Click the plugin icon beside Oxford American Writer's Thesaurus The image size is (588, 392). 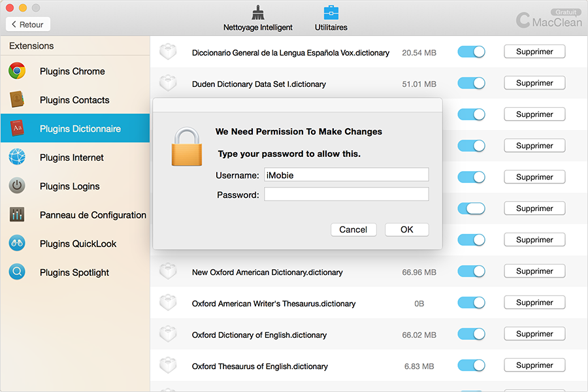pyautogui.click(x=168, y=302)
